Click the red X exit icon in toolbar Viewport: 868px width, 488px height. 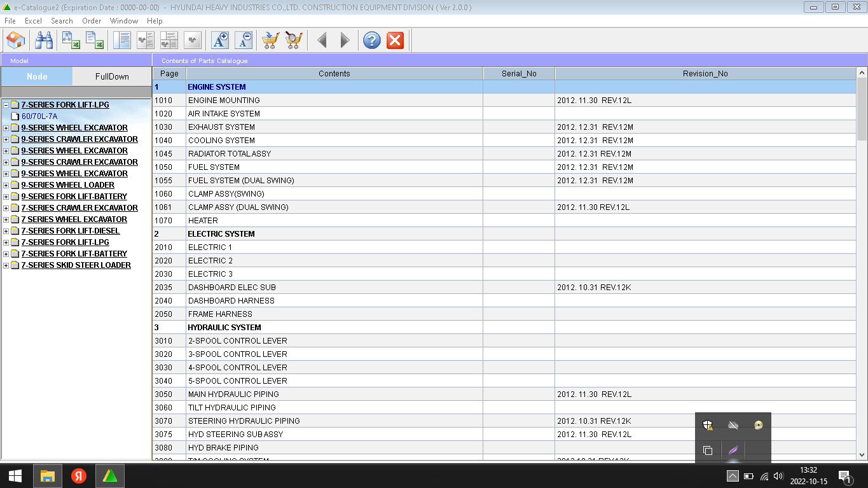(395, 41)
